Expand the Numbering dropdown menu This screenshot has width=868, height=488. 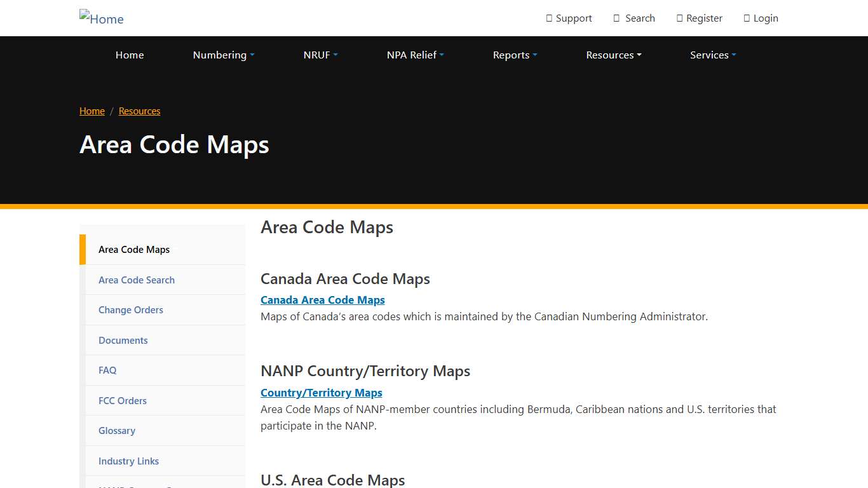click(x=223, y=55)
